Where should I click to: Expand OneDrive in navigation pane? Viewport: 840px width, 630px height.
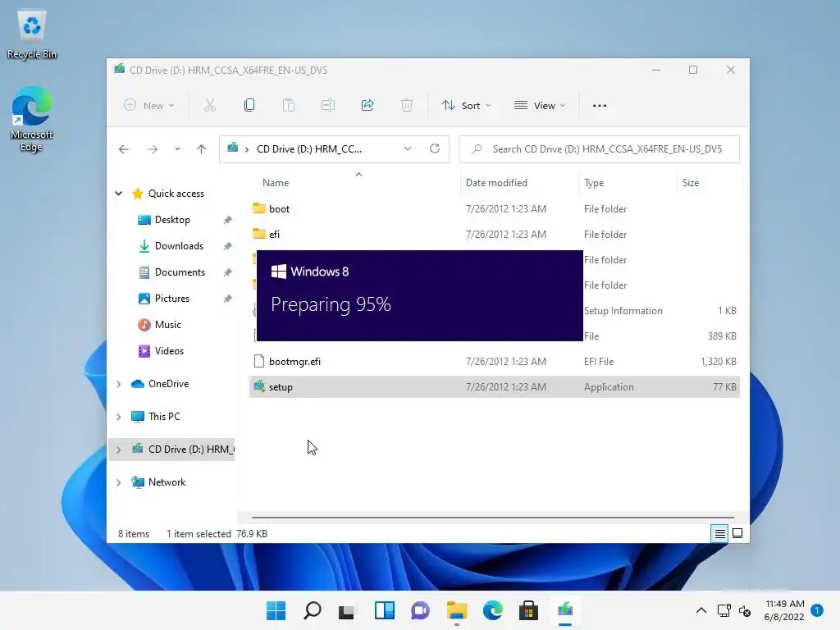point(119,384)
